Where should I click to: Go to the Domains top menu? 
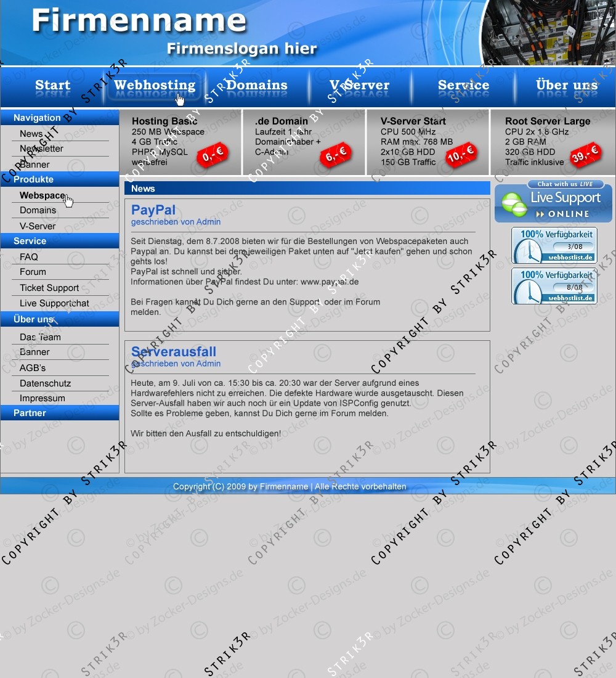257,85
